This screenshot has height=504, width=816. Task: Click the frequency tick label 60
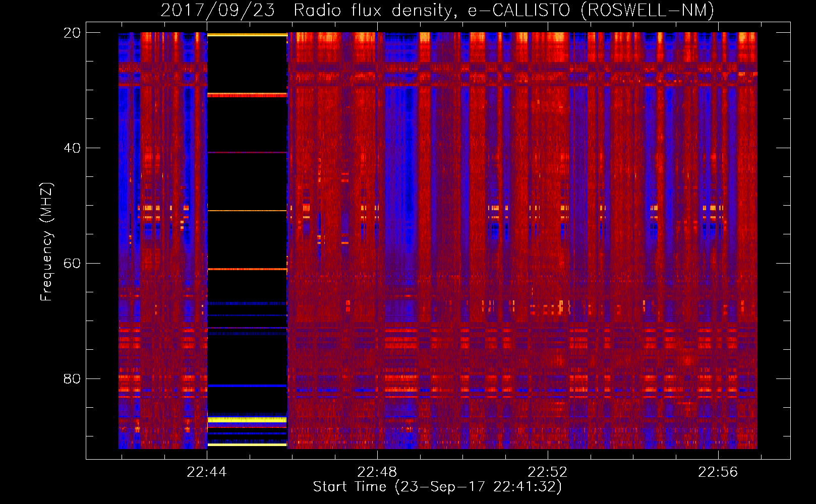coord(72,264)
